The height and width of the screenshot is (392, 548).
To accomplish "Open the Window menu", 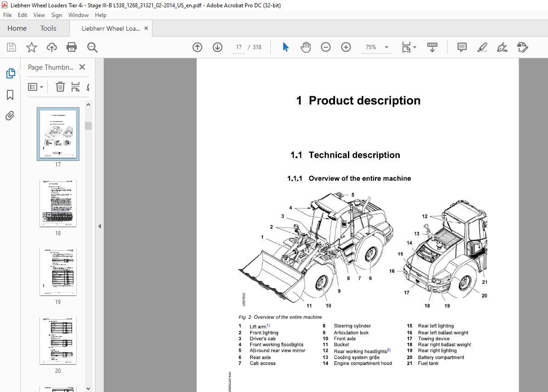I will [x=78, y=15].
